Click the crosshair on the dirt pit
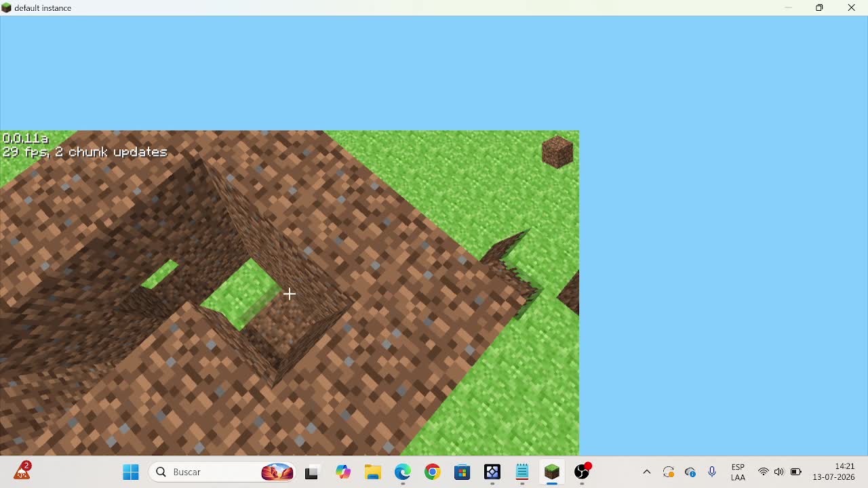The image size is (868, 488). 290,293
